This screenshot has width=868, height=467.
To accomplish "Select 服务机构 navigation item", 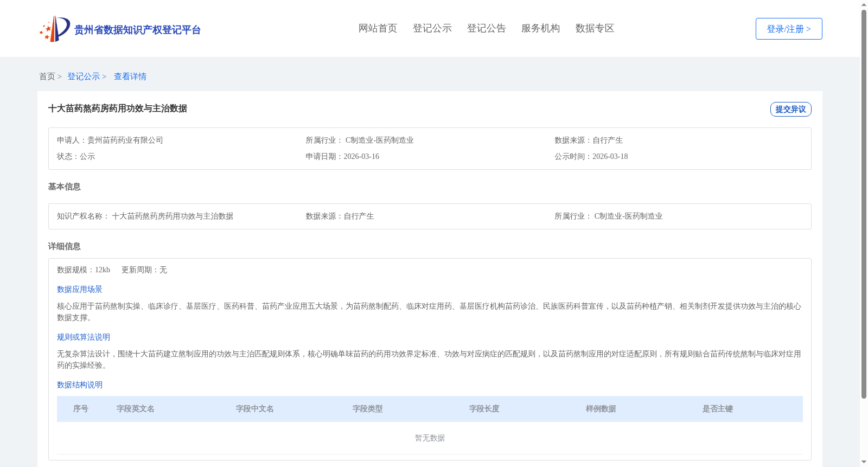I will (x=540, y=28).
